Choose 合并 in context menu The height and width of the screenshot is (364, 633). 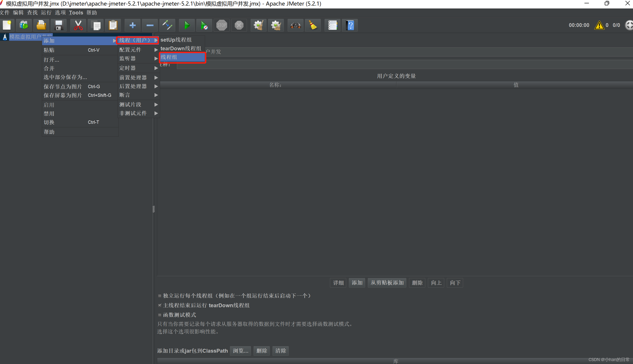pyautogui.click(x=80, y=69)
